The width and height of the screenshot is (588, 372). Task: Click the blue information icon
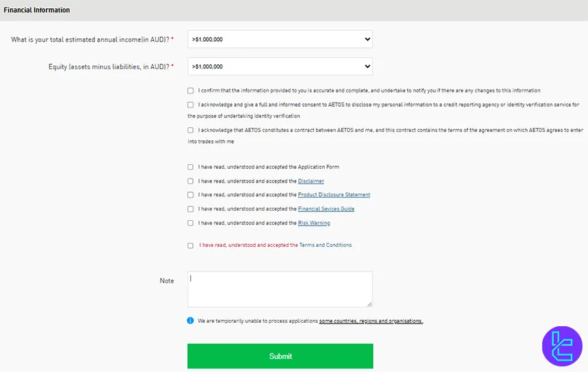pyautogui.click(x=191, y=321)
